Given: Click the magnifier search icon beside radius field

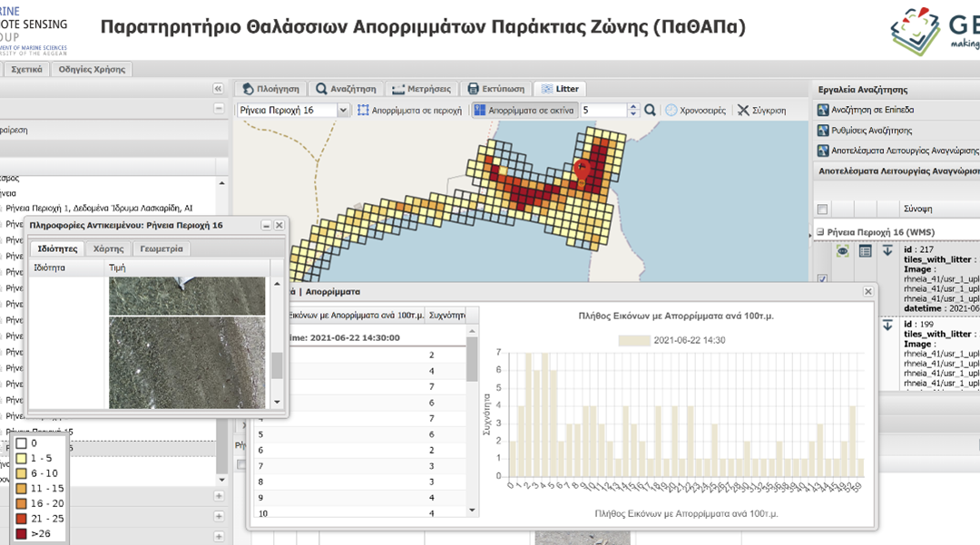Looking at the screenshot, I should point(650,110).
